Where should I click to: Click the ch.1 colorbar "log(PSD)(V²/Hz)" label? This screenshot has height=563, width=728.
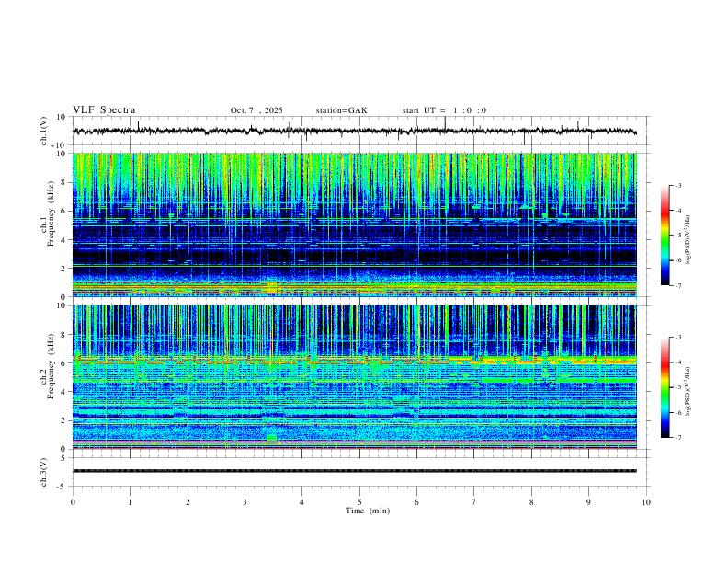point(688,240)
